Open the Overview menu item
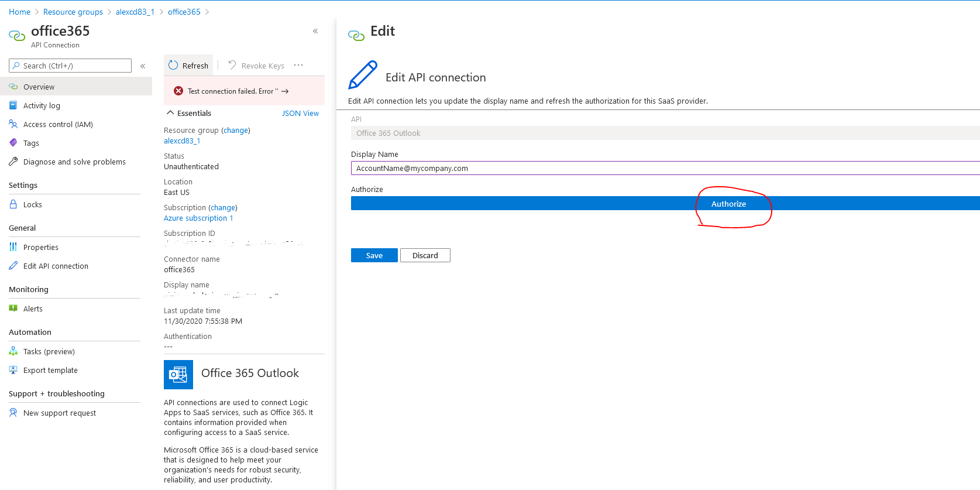The image size is (980, 490). point(76,87)
